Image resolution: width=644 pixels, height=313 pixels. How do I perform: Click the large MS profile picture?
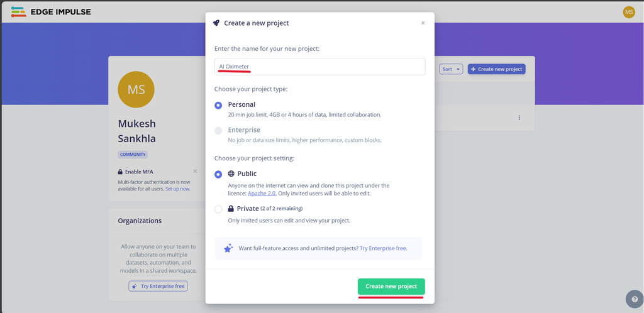(136, 89)
